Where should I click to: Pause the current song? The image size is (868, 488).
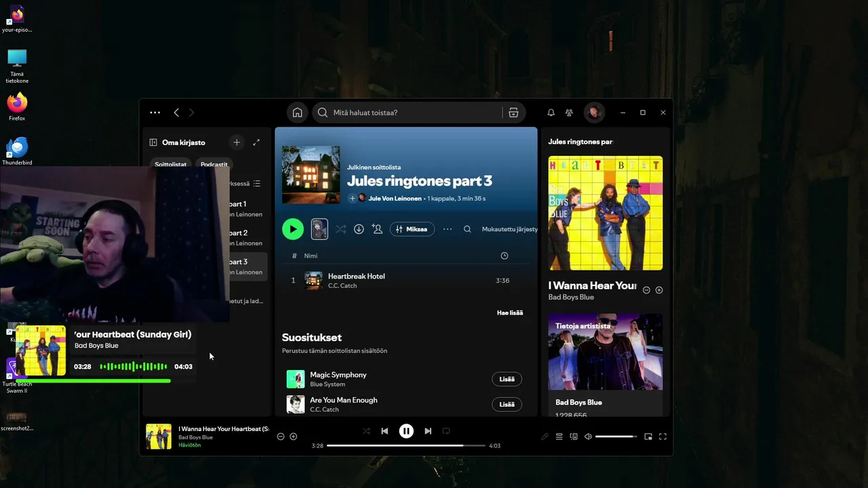406,431
